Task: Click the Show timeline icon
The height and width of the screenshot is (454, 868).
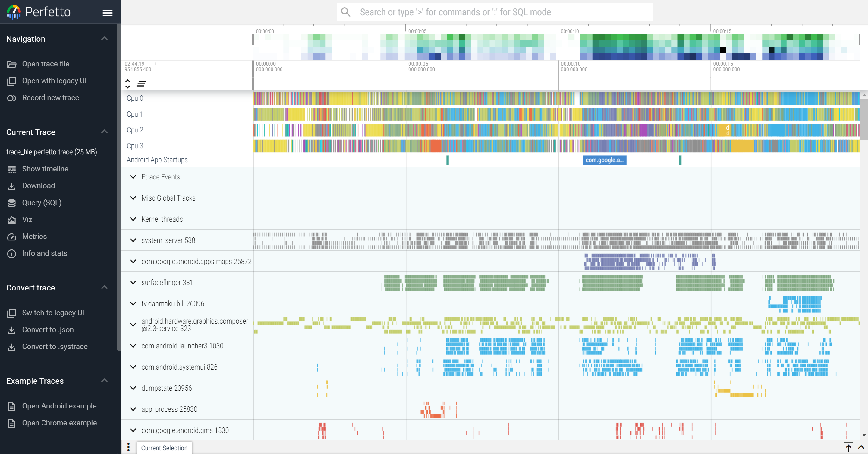Action: click(12, 169)
